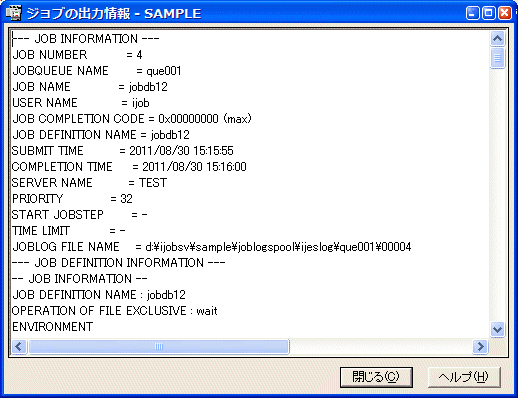This screenshot has height=398, width=518.
Task: Click the 閉じる(C) close button
Action: [376, 377]
